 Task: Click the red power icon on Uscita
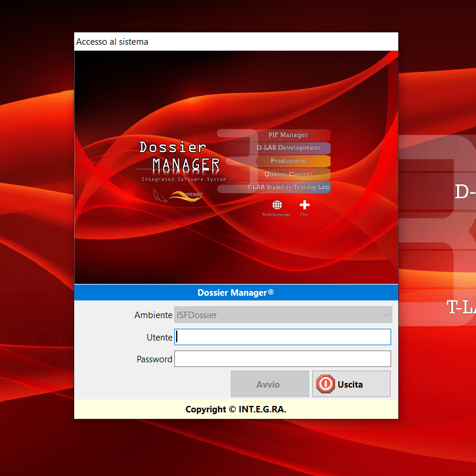pos(325,384)
